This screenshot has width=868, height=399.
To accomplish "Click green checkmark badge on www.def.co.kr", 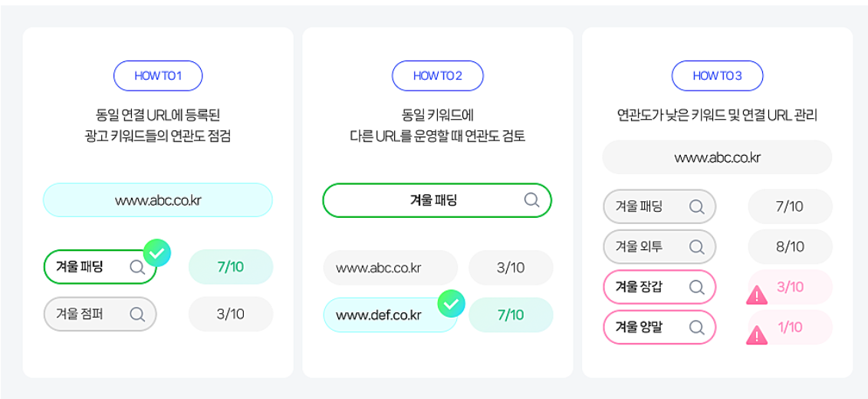I will 452,304.
